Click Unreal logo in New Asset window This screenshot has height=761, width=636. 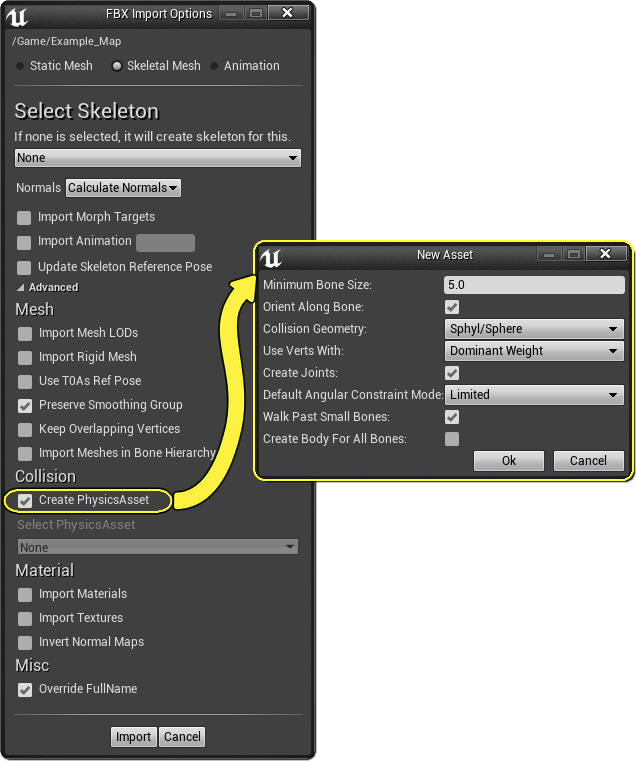[271, 257]
